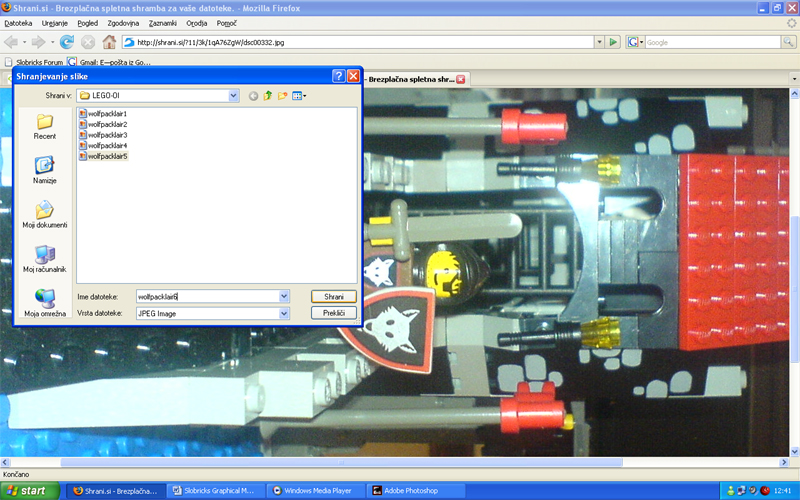800x500 pixels.
Task: Open the tab list dropdown arrow
Action: click(794, 79)
